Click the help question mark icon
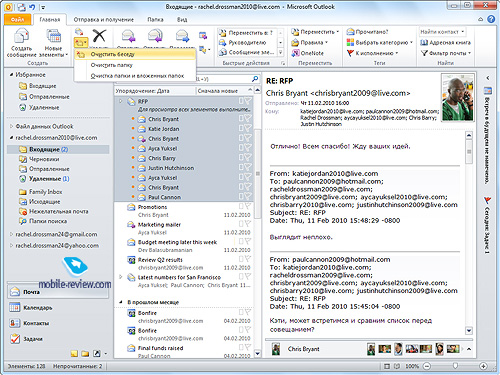This screenshot has width=500, height=375. (x=491, y=19)
